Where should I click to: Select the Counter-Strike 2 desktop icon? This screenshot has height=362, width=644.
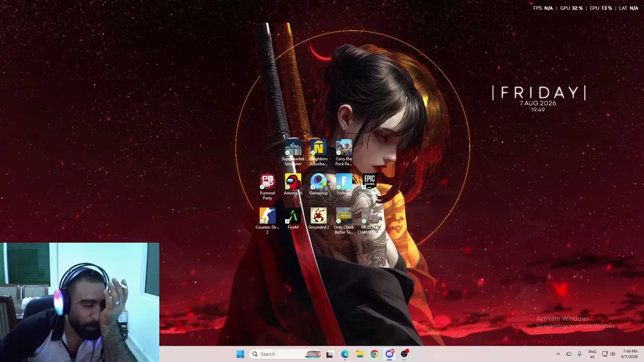click(267, 221)
